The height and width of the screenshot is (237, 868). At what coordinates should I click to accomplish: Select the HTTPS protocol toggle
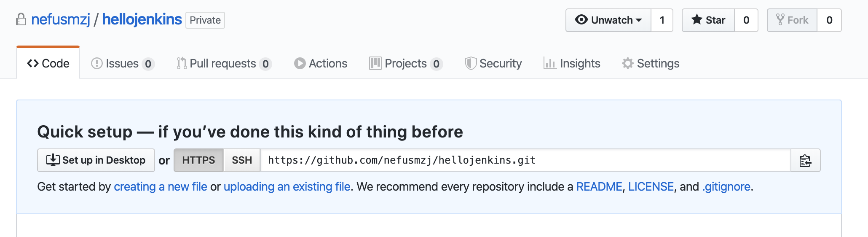click(198, 160)
